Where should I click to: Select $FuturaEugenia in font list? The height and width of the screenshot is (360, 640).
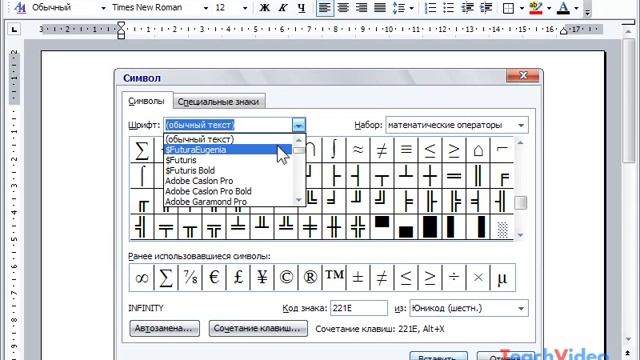pyautogui.click(x=229, y=150)
